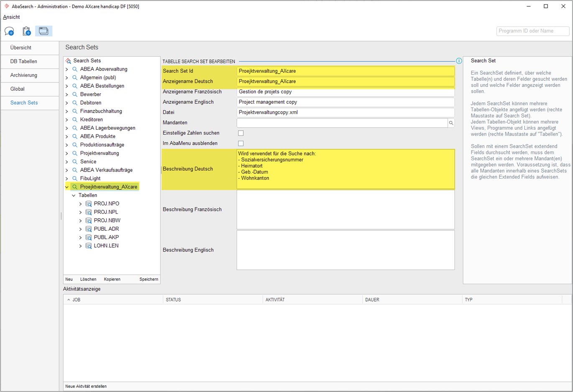Click the magnifier icon of ABEA Bestellungen
This screenshot has height=392, width=573.
coord(75,86)
